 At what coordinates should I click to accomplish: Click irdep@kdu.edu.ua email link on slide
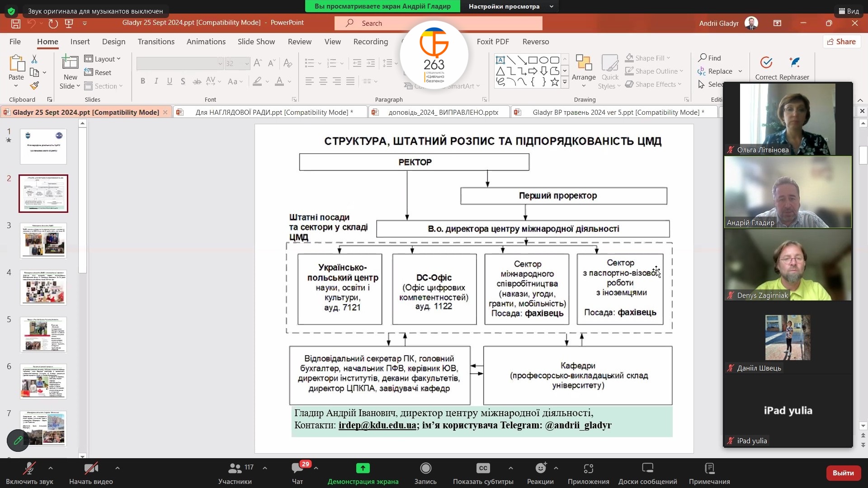[x=377, y=425]
